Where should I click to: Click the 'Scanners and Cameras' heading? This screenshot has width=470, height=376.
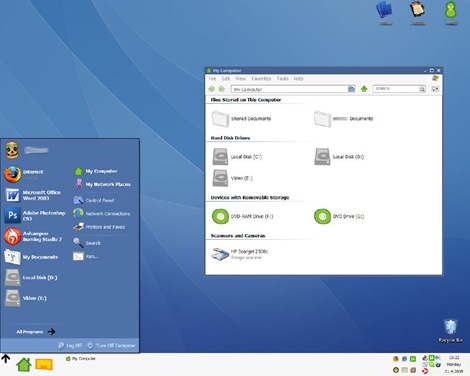coord(238,236)
